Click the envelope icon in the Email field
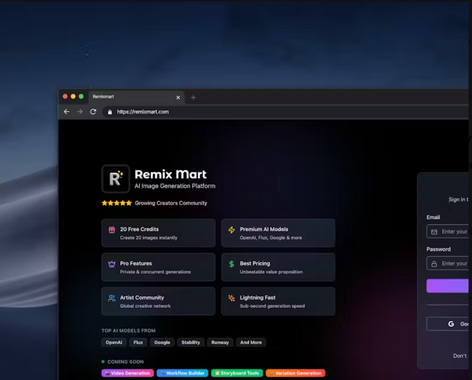This screenshot has height=380, width=472. point(434,232)
